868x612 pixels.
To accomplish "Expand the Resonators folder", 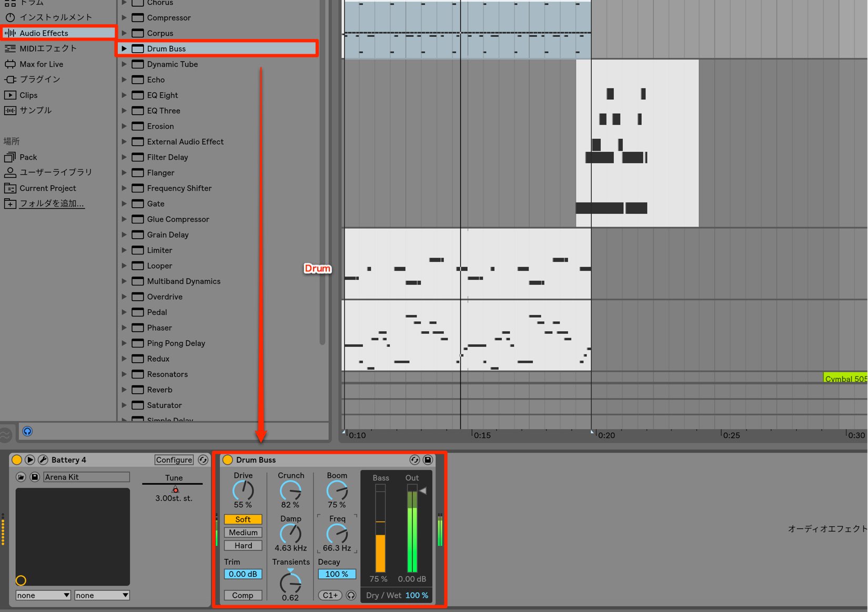I will [x=124, y=374].
